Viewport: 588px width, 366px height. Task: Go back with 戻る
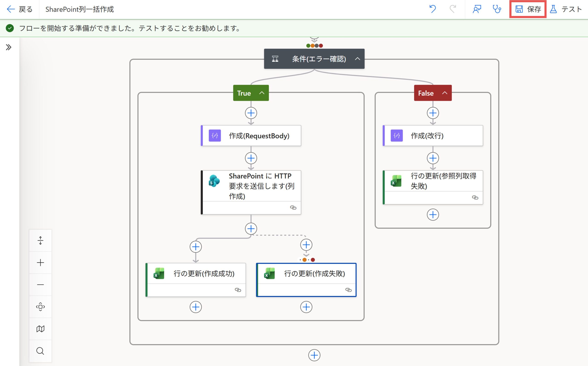click(x=19, y=9)
